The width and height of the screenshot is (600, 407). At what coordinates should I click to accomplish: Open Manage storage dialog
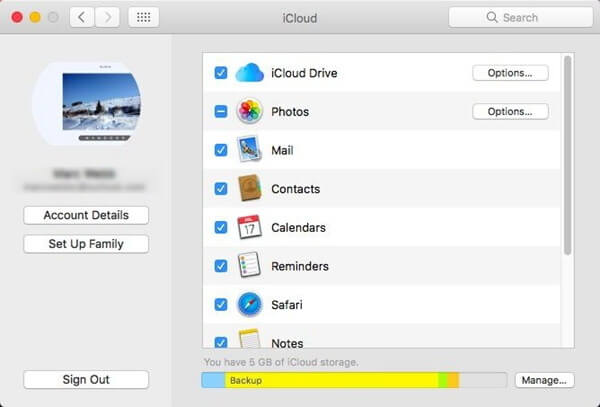tap(545, 380)
